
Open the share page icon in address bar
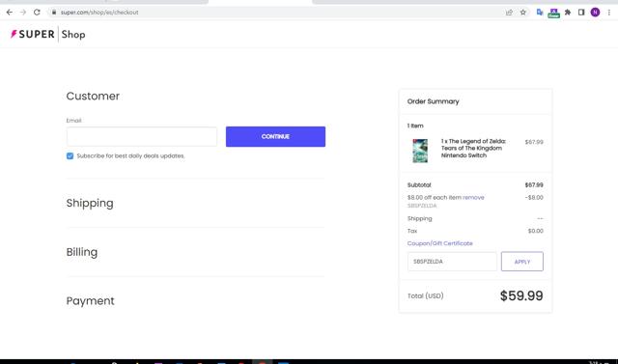click(x=509, y=13)
